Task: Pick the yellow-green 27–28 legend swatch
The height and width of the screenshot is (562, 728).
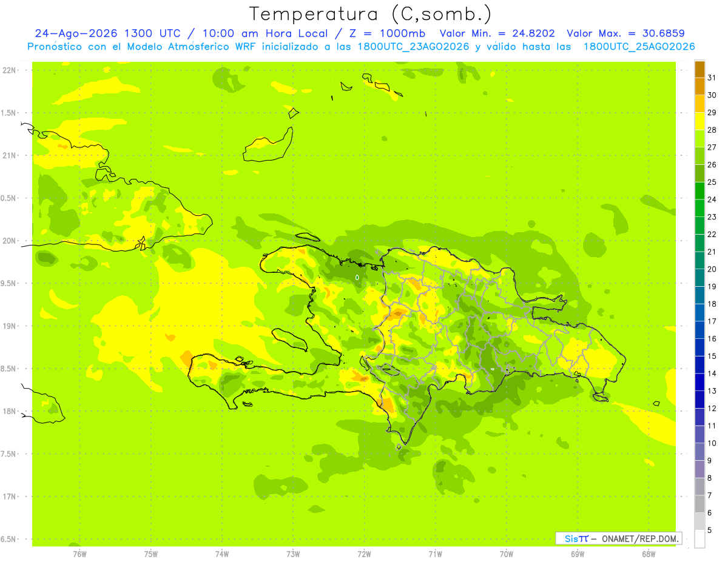Action: pyautogui.click(x=699, y=139)
